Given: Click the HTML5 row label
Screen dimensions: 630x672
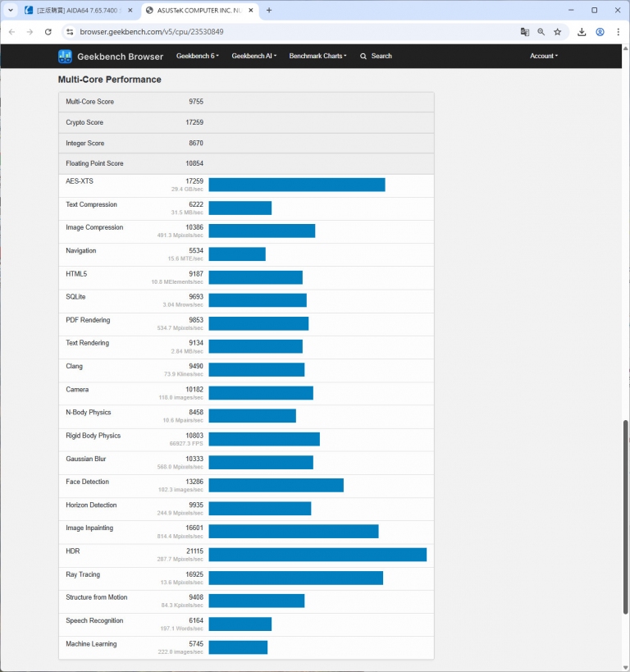Looking at the screenshot, I should click(76, 273).
